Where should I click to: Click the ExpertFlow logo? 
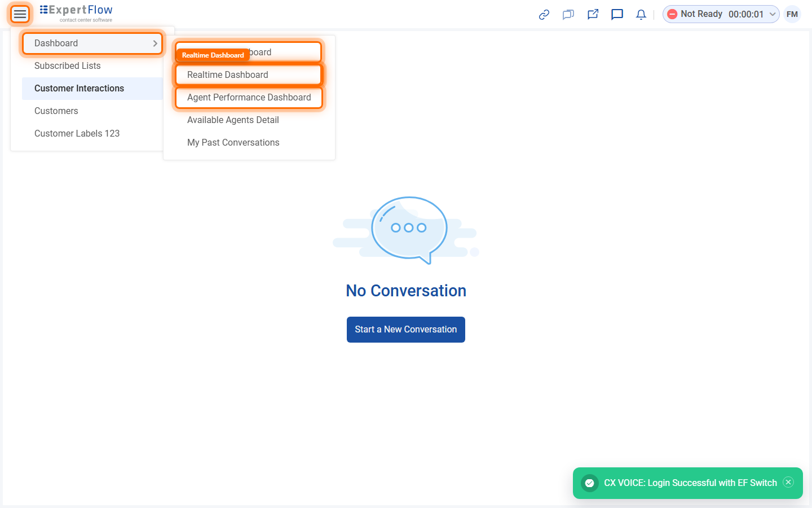76,14
